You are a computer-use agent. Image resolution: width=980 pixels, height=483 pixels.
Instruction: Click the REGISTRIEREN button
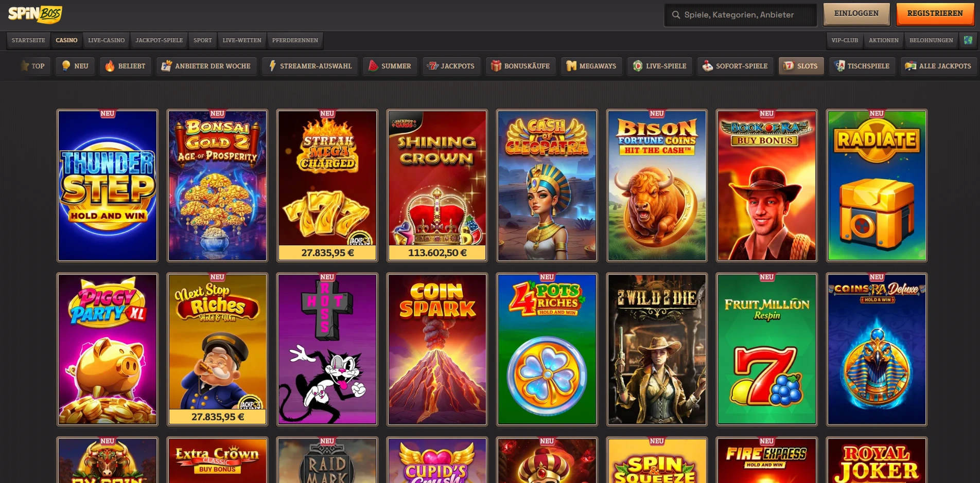coord(935,14)
